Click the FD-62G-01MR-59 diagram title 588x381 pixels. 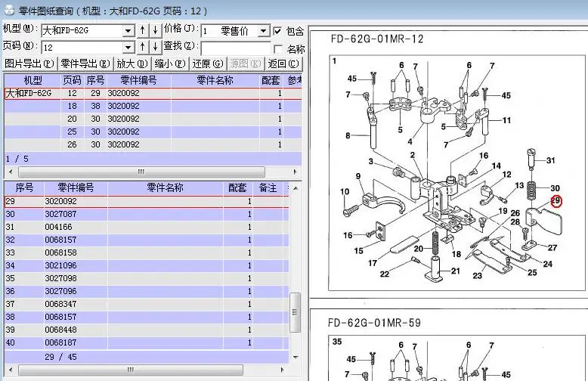[374, 323]
